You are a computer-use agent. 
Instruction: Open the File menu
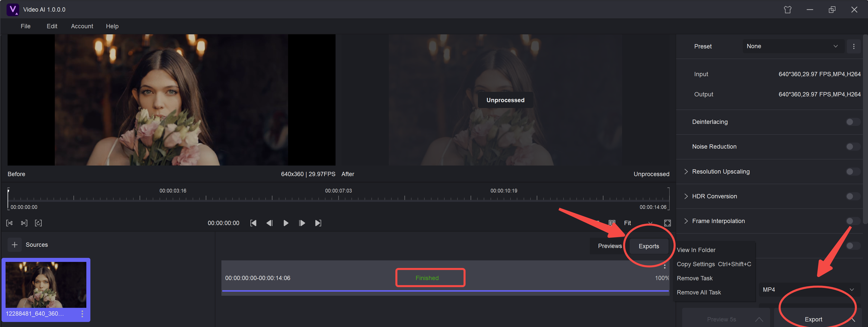coord(25,26)
